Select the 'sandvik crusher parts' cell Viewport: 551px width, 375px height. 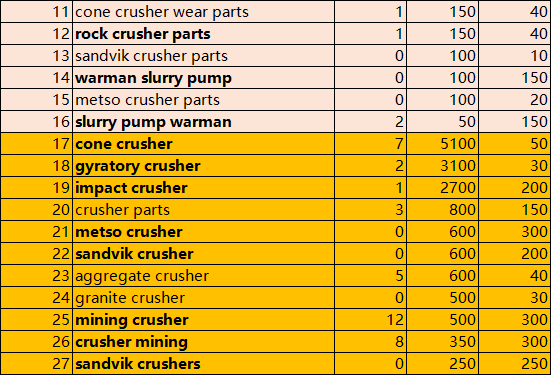coord(203,56)
